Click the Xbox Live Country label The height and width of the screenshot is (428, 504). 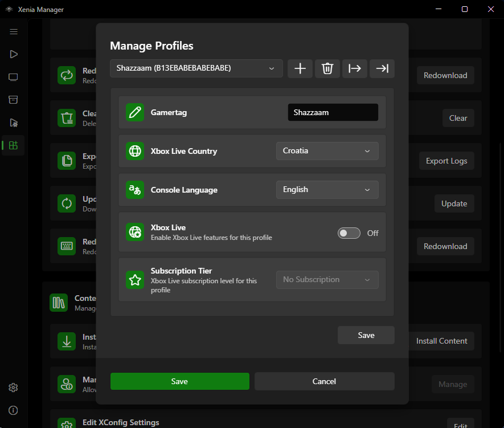(184, 151)
